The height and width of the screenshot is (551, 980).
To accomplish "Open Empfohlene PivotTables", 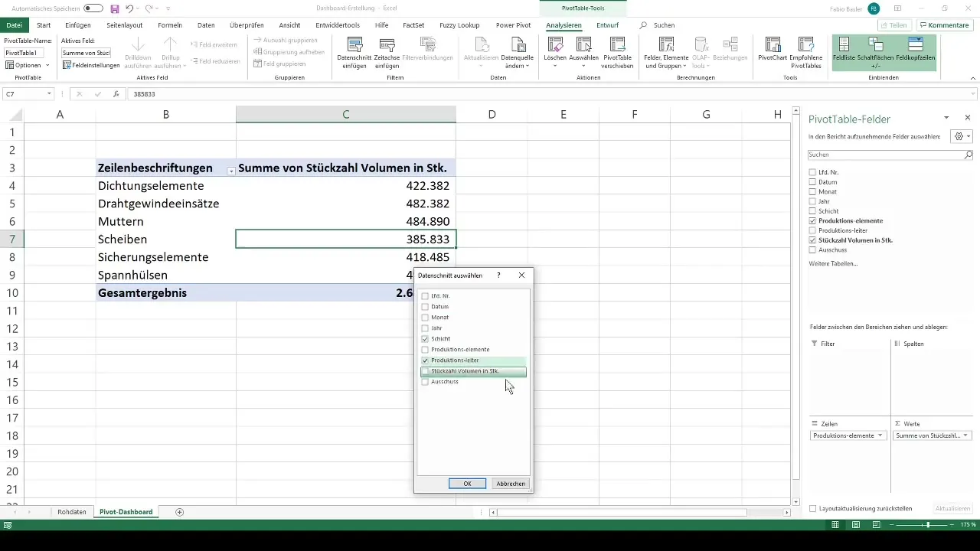I will pyautogui.click(x=806, y=53).
